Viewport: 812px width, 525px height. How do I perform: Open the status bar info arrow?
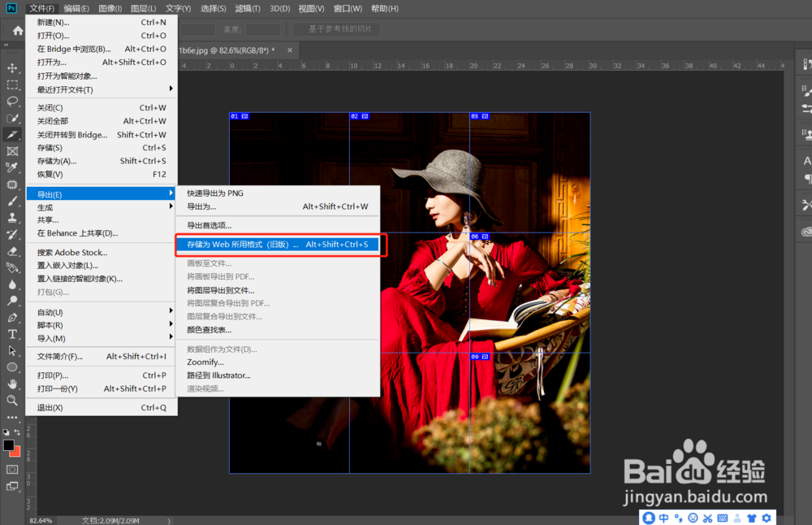click(x=169, y=521)
